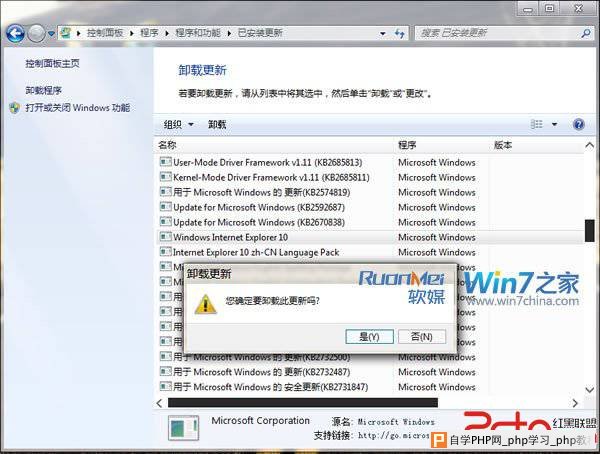Sort by 名称 column header
The height and width of the screenshot is (454, 600).
click(167, 145)
